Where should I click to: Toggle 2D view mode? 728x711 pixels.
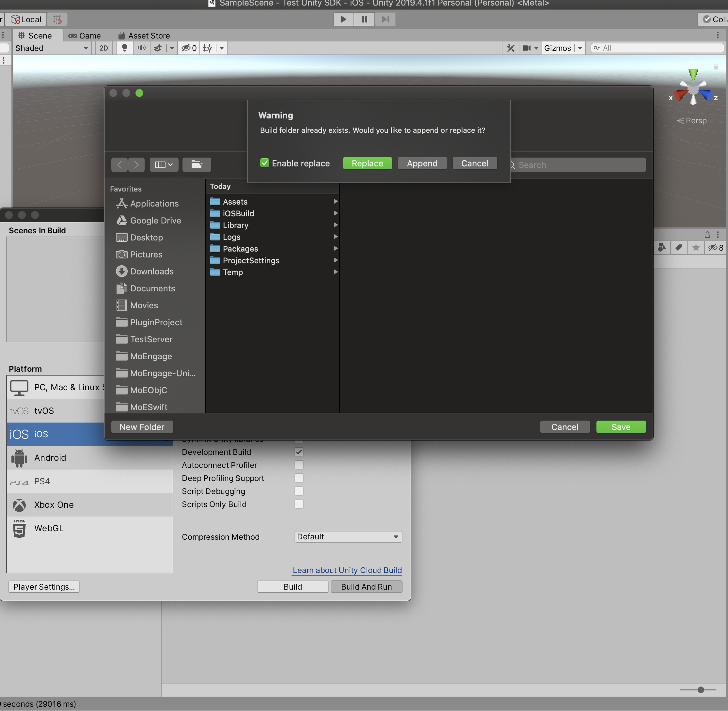tap(104, 48)
